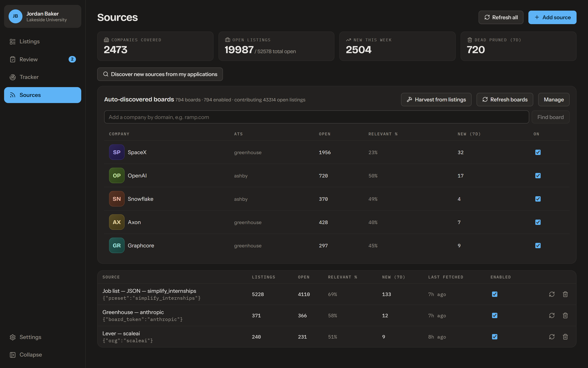Viewport: 588px width, 368px height.
Task: Collapse the sidebar
Action: coord(42,355)
